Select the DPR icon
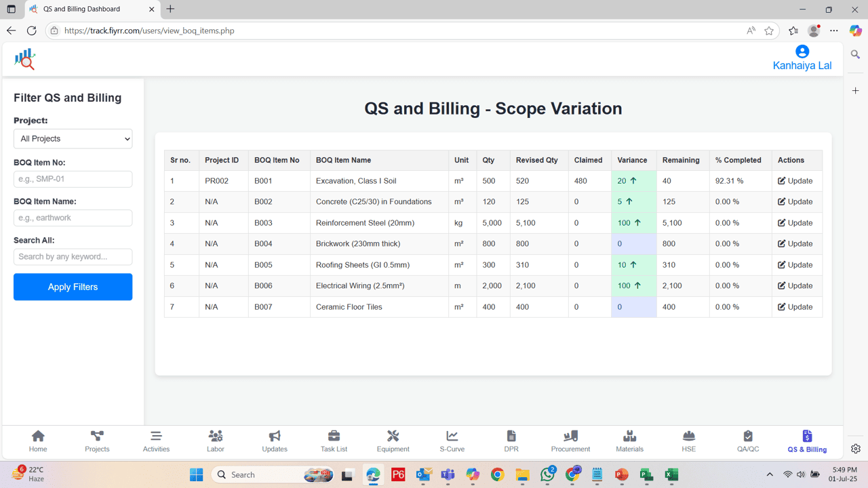 (511, 441)
